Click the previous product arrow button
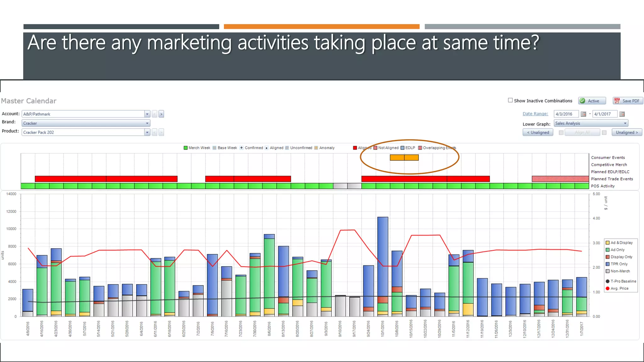Viewport: 644px width, 362px height. pyautogui.click(x=154, y=132)
